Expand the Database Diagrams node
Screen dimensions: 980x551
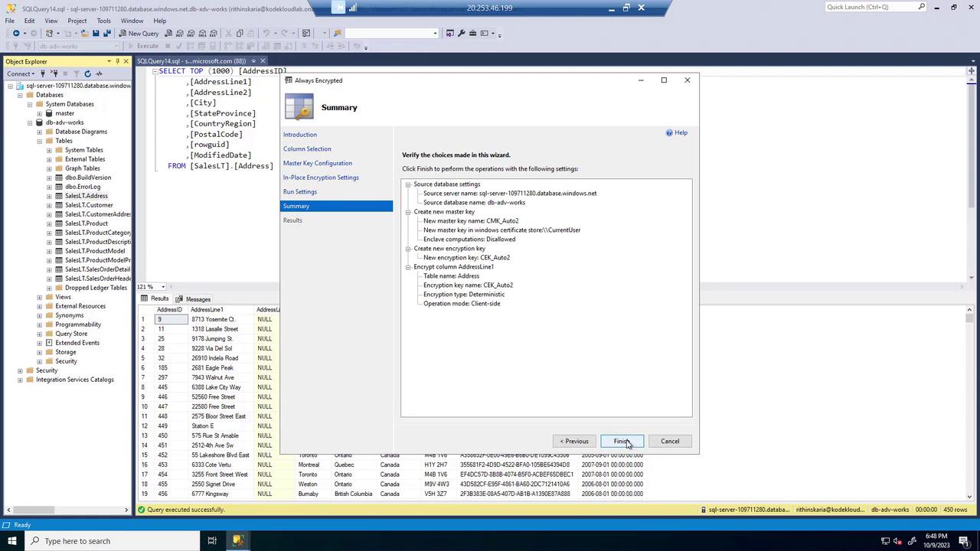click(40, 132)
